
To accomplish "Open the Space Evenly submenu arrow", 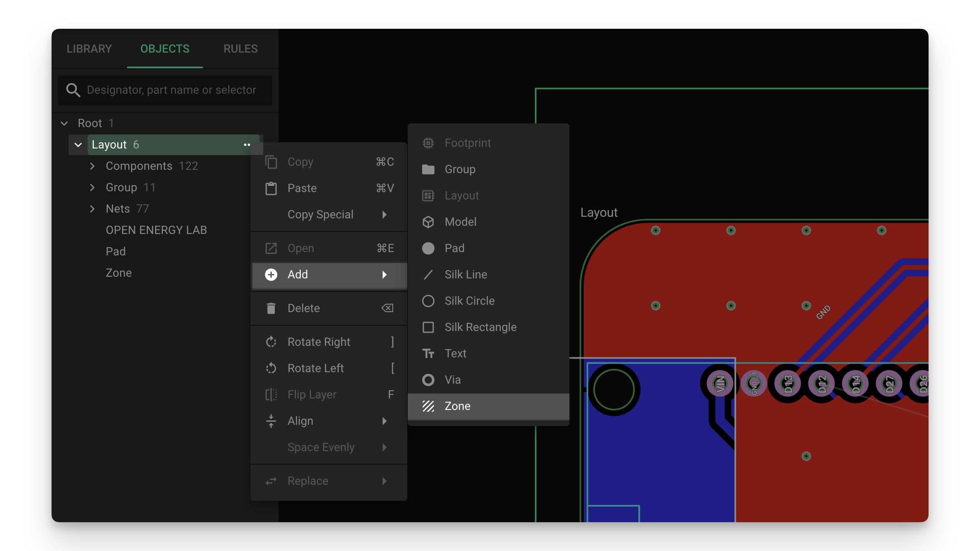I will coord(385,447).
